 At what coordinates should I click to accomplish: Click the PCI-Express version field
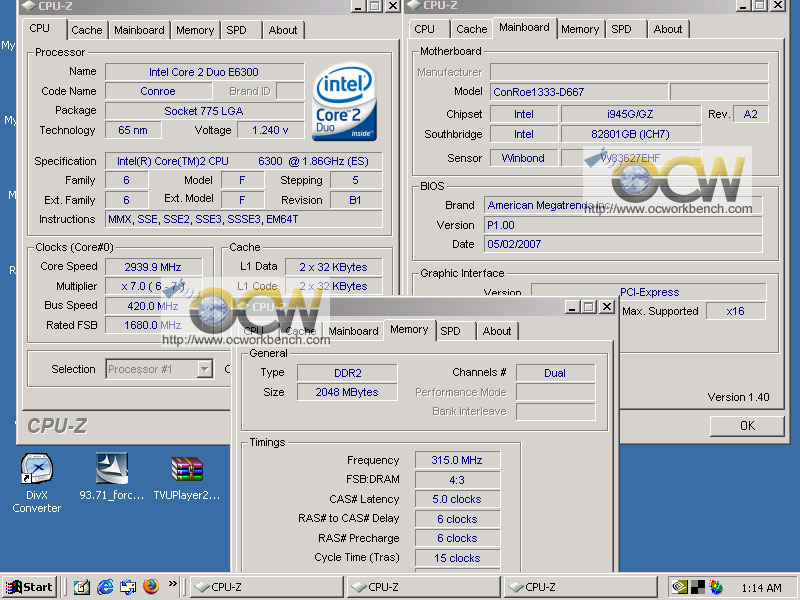pyautogui.click(x=649, y=292)
